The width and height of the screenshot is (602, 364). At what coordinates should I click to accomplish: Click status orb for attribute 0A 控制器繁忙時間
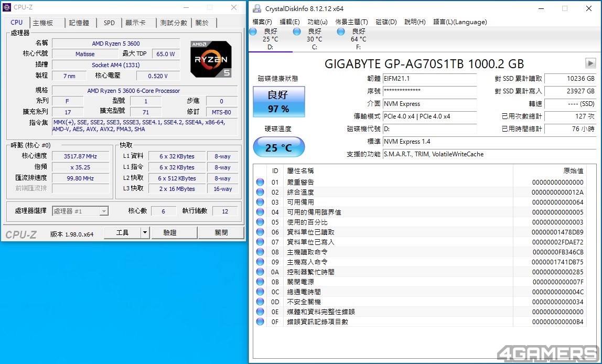[260, 272]
